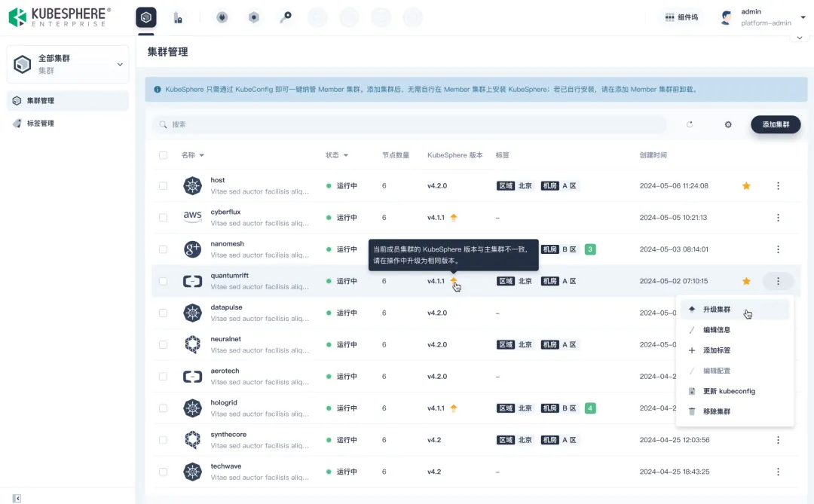The width and height of the screenshot is (814, 504).
Task: Collapse the sidebar using the bottom-left icon
Action: tap(17, 498)
